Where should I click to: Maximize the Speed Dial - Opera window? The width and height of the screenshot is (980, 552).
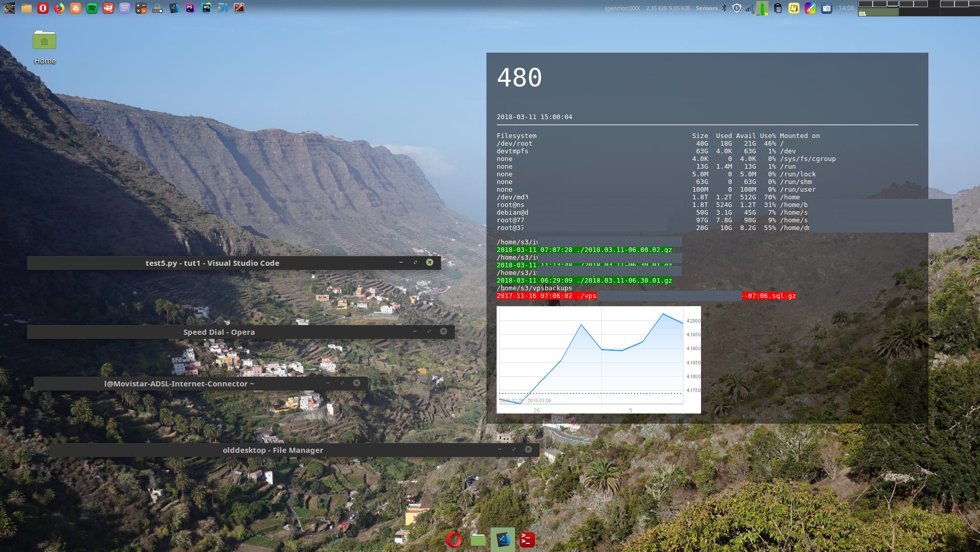tap(429, 331)
